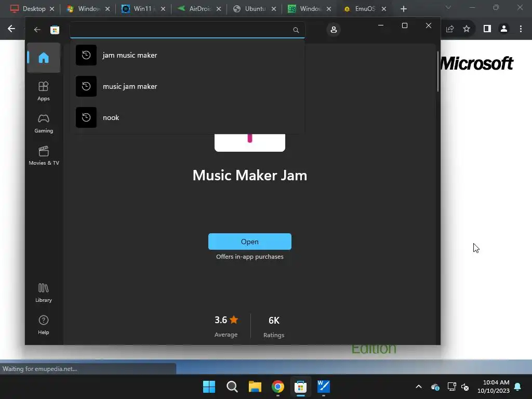The height and width of the screenshot is (399, 532).
Task: Close the Ubuntu browser tab
Action: pyautogui.click(x=274, y=9)
